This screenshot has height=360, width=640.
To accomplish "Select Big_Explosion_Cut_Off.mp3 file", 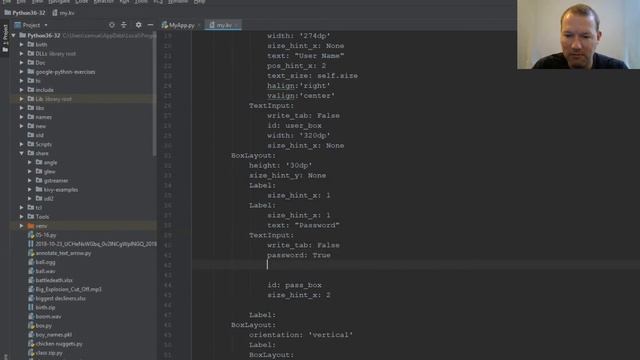I will click(x=64, y=289).
